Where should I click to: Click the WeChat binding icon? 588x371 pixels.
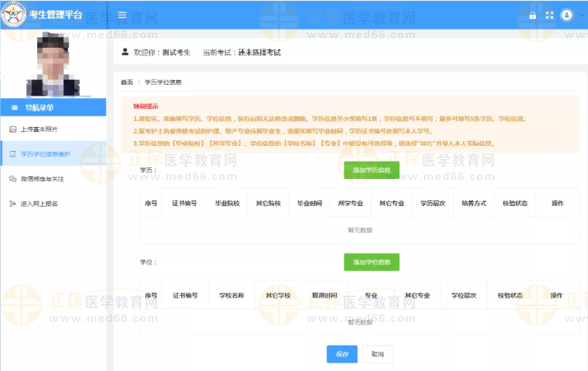12,179
